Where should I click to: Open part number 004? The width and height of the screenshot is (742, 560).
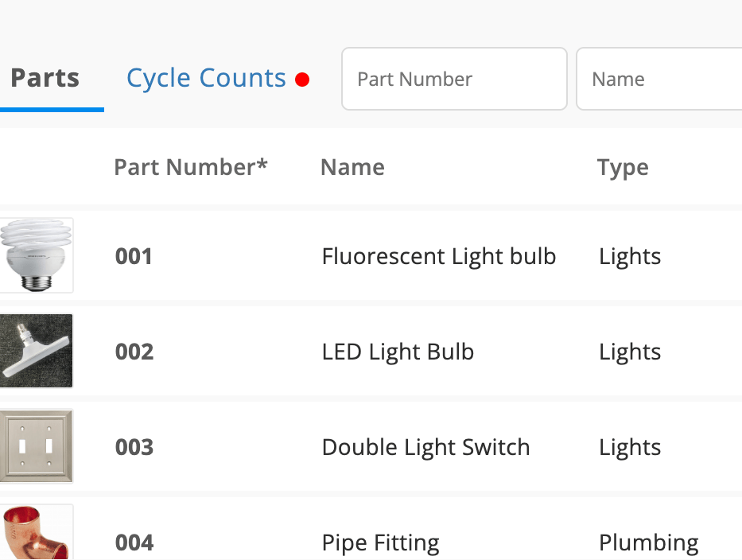(x=134, y=543)
